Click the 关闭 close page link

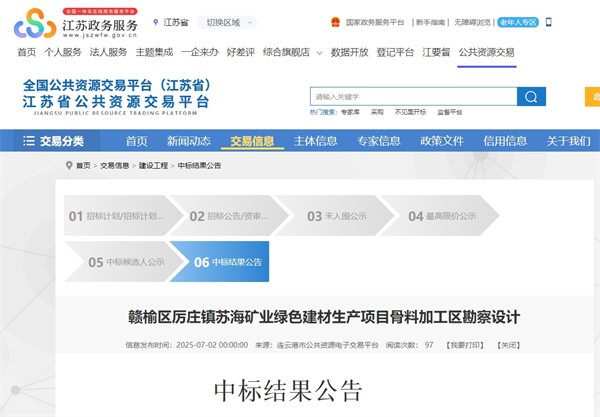click(x=509, y=344)
